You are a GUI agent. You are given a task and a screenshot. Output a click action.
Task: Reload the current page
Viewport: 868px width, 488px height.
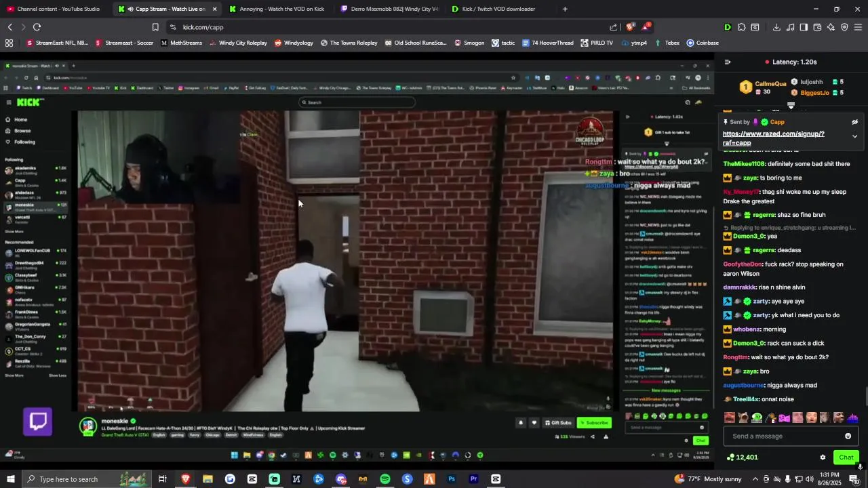(x=37, y=27)
